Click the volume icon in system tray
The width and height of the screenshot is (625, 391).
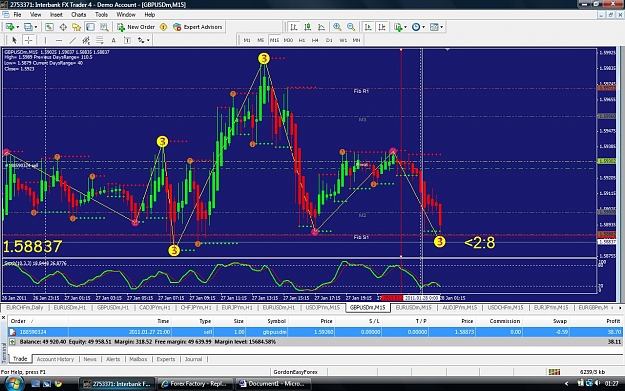597,383
